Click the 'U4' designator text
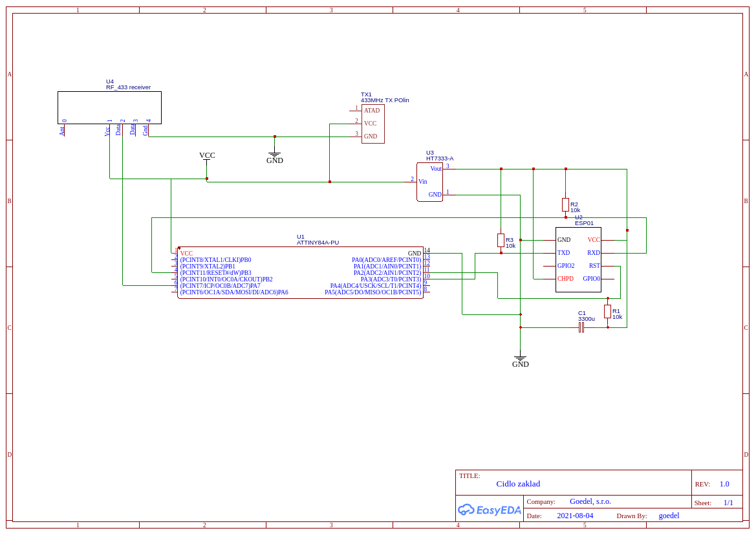This screenshot has width=756, height=535. [110, 82]
